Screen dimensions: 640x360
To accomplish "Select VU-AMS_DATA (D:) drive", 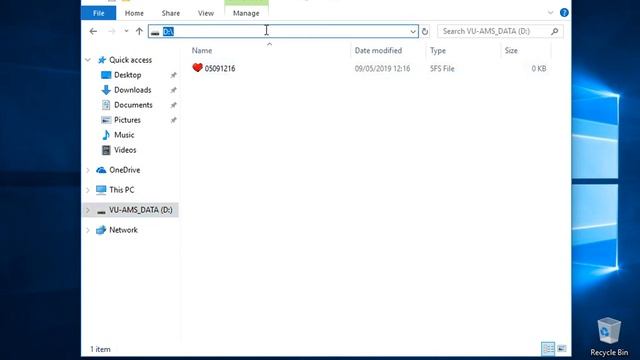I will (x=140, y=210).
